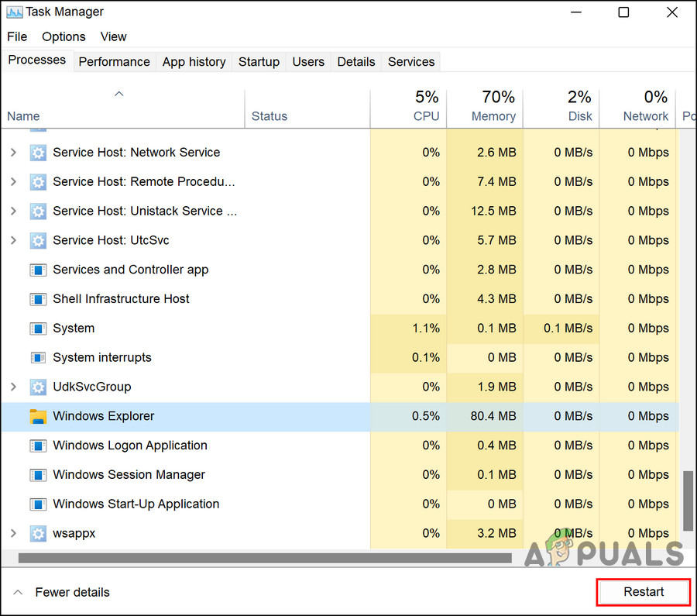
Task: Click the System process icon
Action: [x=38, y=329]
